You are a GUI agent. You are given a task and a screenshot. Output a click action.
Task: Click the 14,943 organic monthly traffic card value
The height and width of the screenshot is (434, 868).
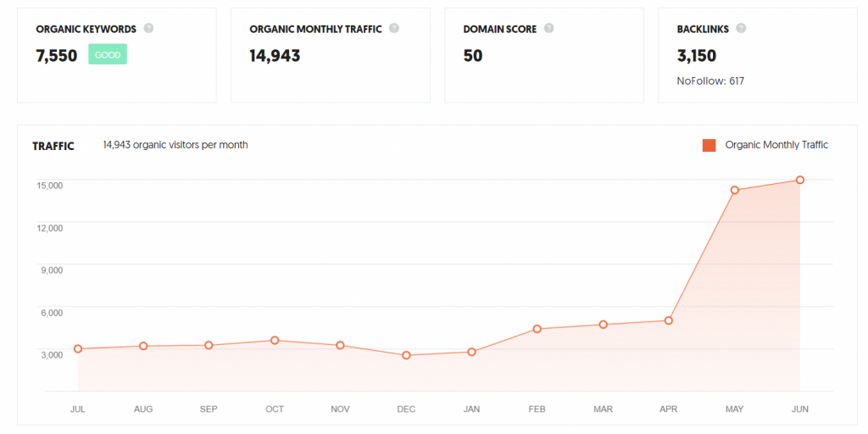pos(275,55)
